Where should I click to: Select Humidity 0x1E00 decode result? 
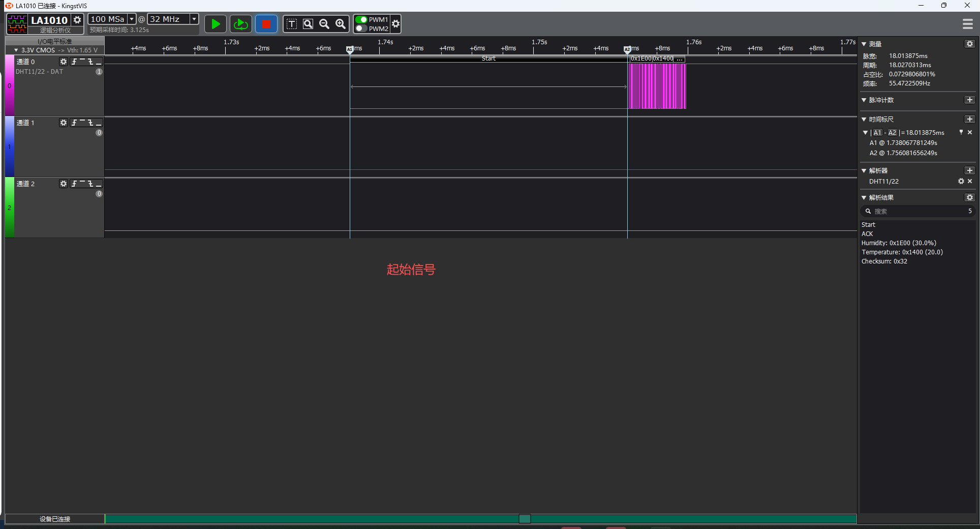pyautogui.click(x=898, y=243)
